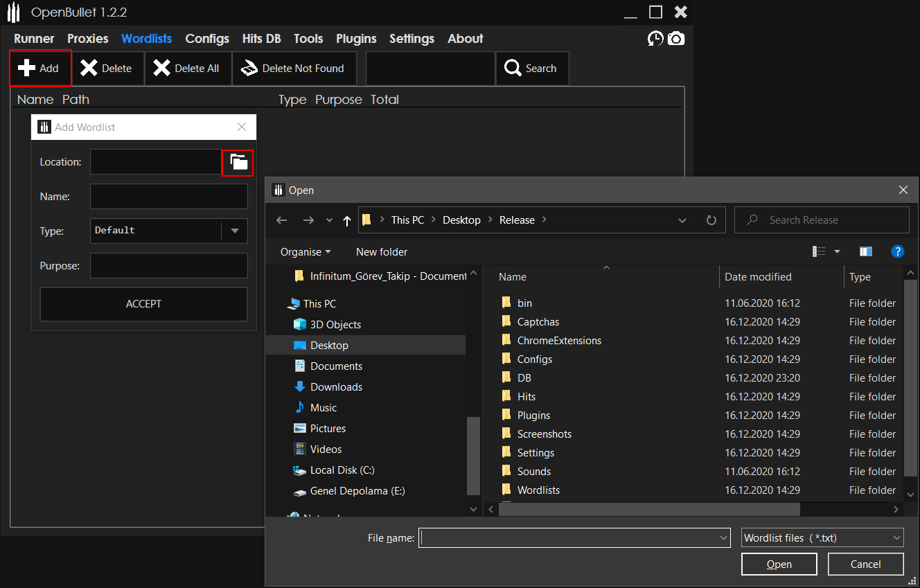Click the folder browse icon beside Location
Screen dimensions: 920x588
pos(238,162)
